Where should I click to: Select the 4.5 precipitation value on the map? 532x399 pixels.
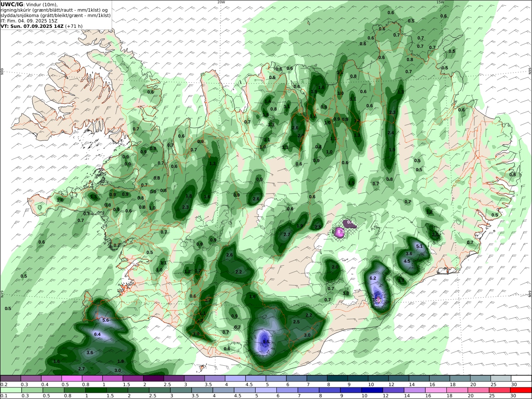point(407,261)
